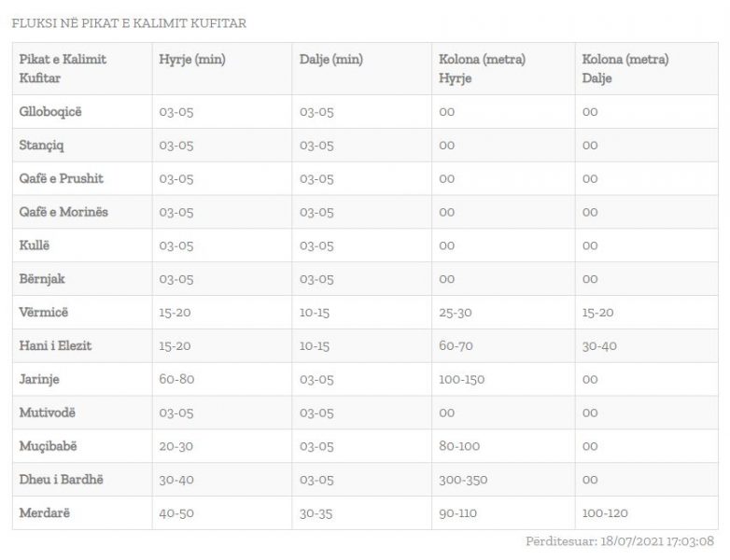Click the Mutivodë row label
Viewport: 730px width, 560px height.
[x=47, y=413]
